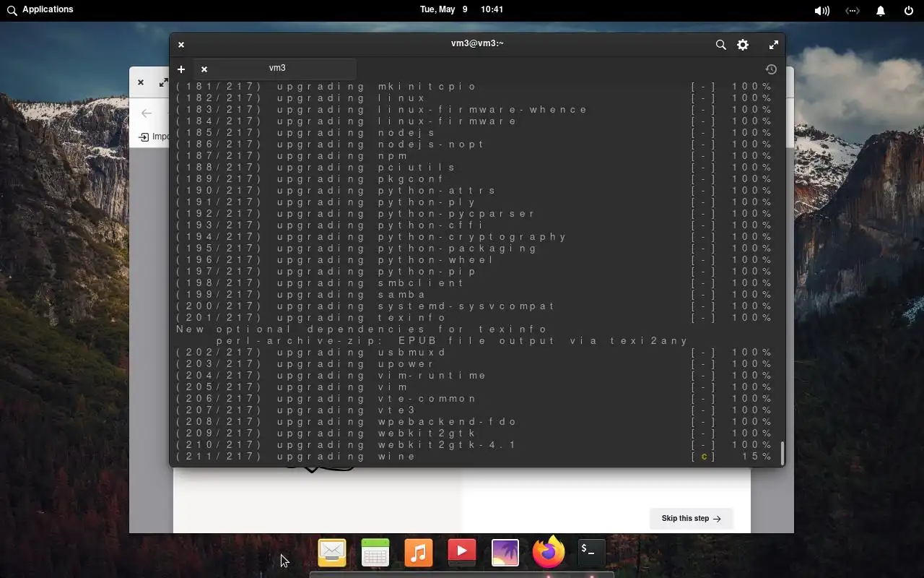Viewport: 924px width, 578px height.
Task: Open the date and time indicator
Action: pyautogui.click(x=461, y=10)
